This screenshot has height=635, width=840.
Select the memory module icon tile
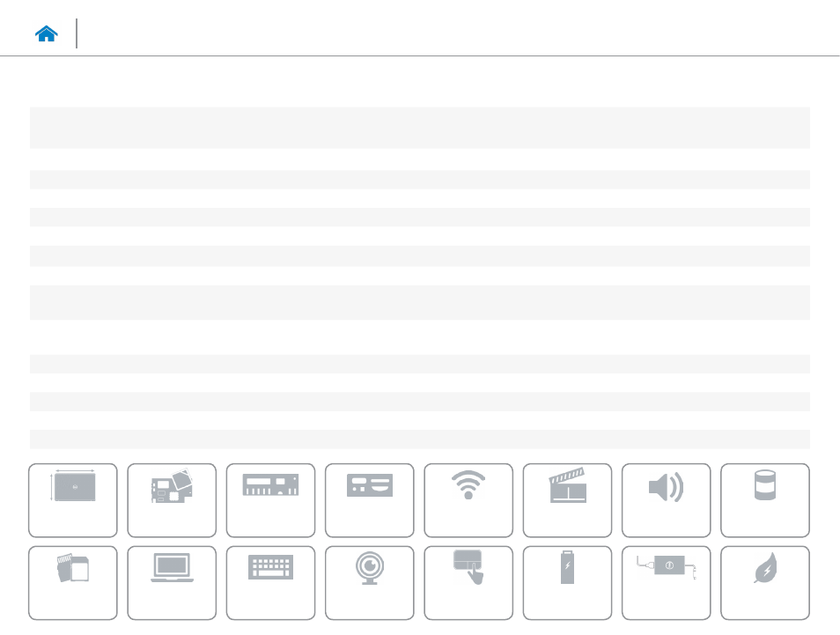[x=270, y=500]
